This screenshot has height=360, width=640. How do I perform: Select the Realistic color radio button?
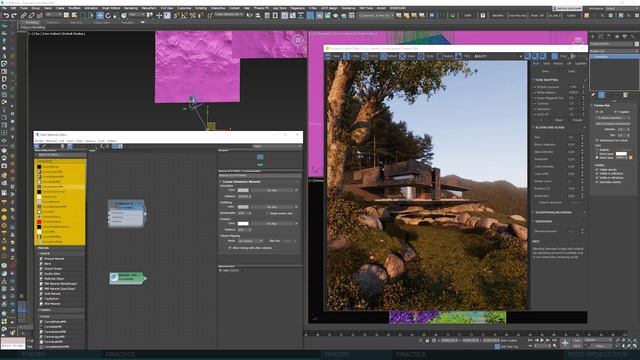click(597, 150)
